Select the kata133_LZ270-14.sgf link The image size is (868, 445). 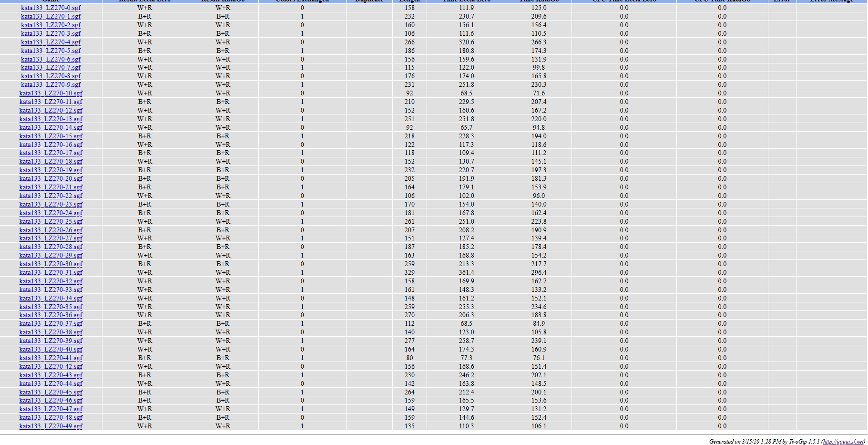coord(51,128)
